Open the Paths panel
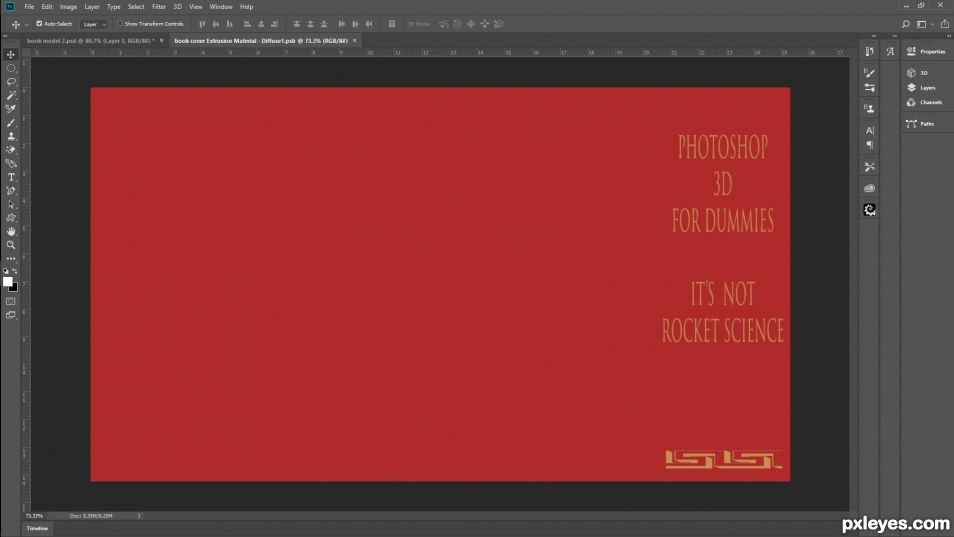Viewport: 954px width, 537px height. tap(921, 123)
